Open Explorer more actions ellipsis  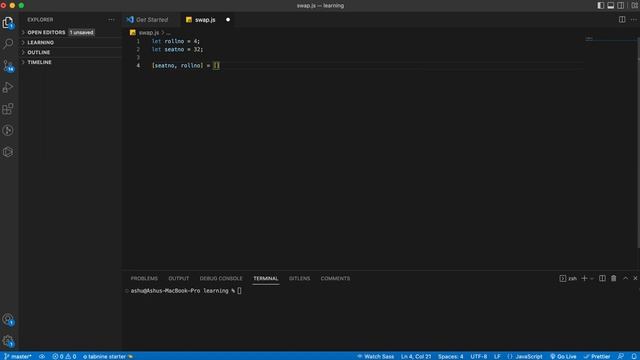[x=111, y=20]
